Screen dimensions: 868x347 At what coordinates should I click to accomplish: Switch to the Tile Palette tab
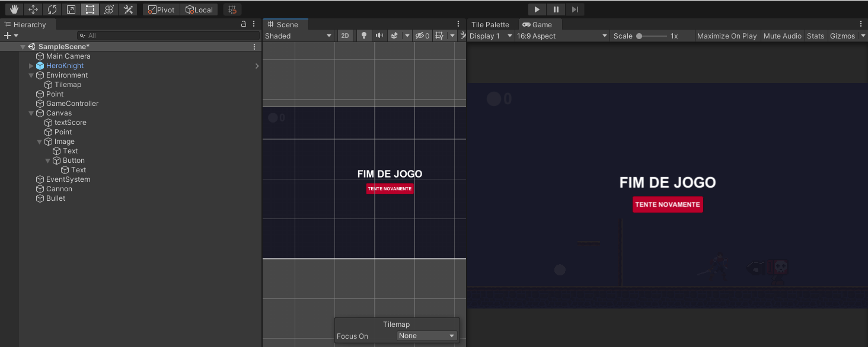490,24
